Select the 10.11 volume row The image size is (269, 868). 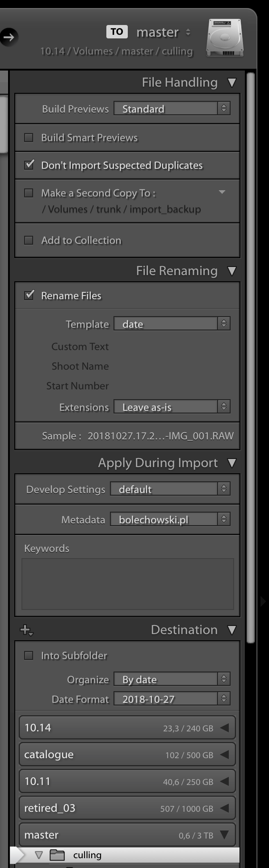tap(127, 781)
